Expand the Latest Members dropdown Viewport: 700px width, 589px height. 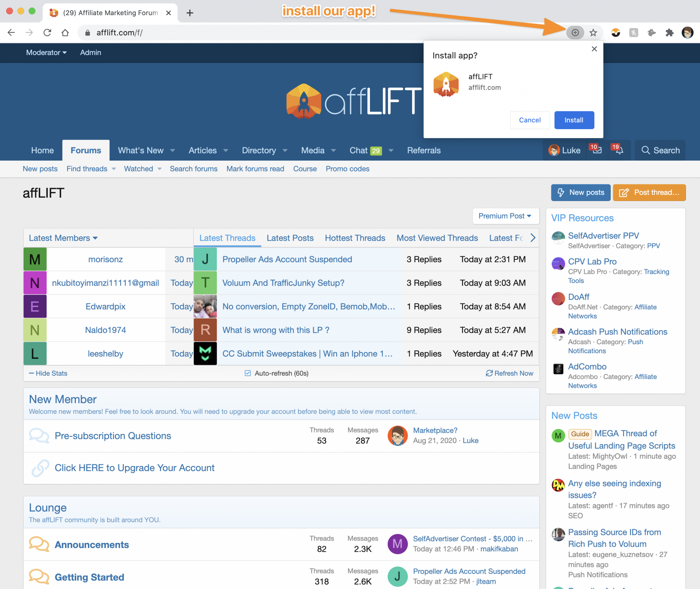63,238
